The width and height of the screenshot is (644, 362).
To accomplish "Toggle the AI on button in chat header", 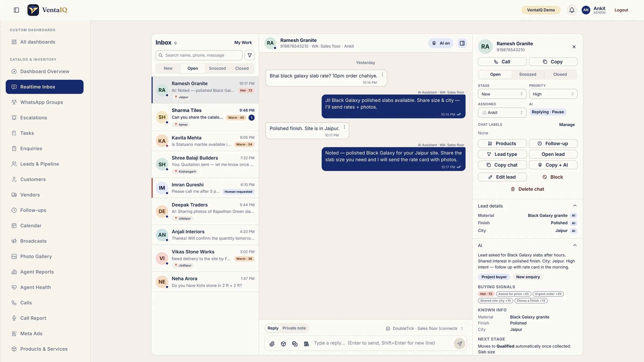I will 441,43.
